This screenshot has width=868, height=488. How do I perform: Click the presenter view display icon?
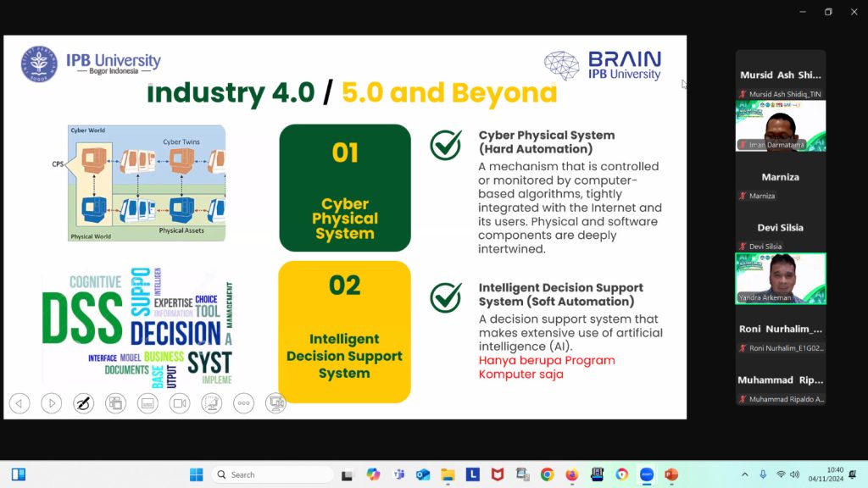[x=275, y=403]
